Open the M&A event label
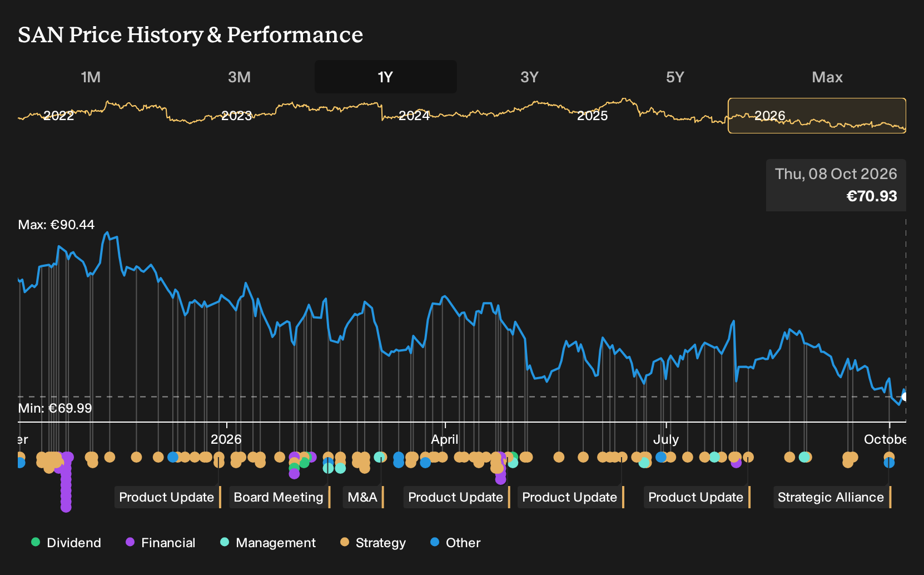Screen dimensions: 924x575 (364, 497)
